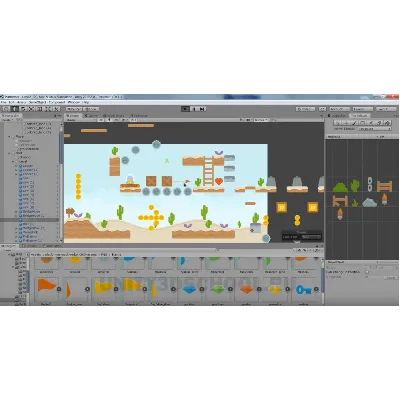Image resolution: width=400 pixels, height=400 pixels.
Task: Open the Assets menu
Action: pos(21,102)
